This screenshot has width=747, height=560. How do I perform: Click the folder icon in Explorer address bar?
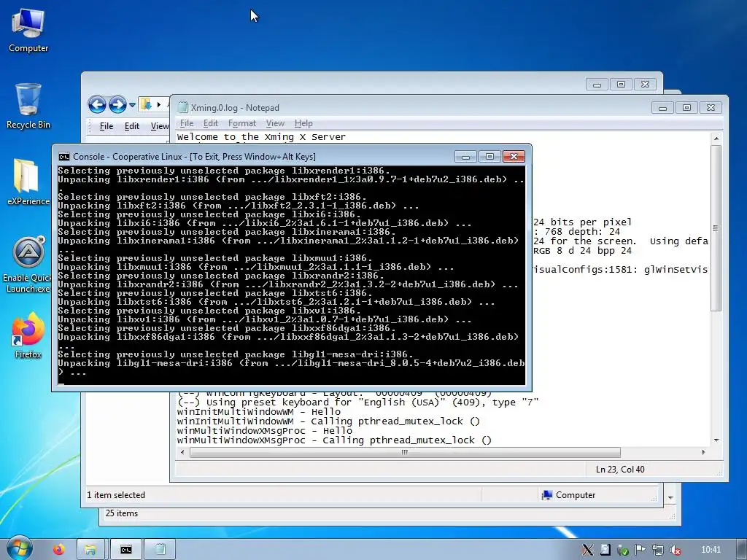[146, 104]
